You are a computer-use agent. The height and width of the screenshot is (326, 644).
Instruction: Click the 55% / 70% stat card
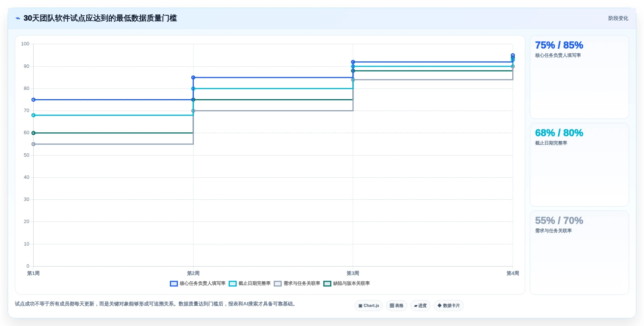579,252
